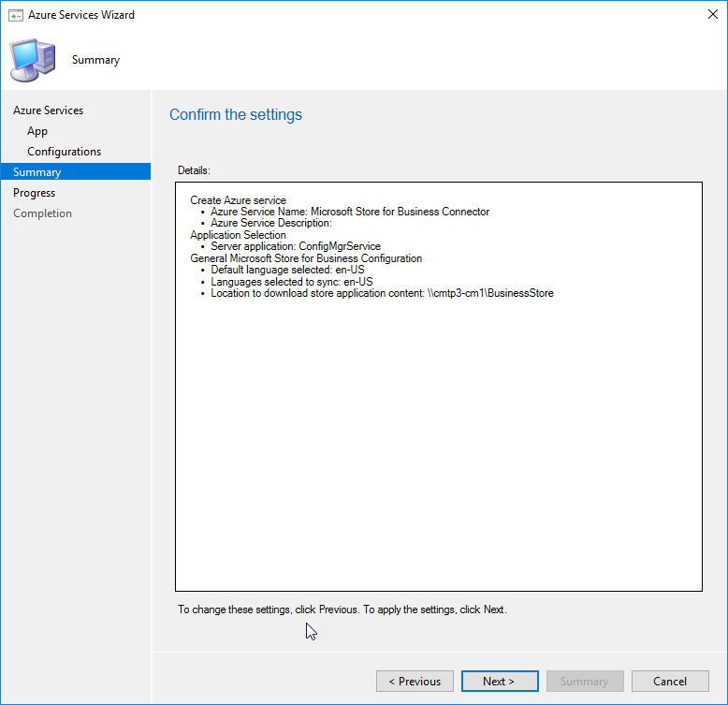Click the disabled Summary button

(585, 681)
